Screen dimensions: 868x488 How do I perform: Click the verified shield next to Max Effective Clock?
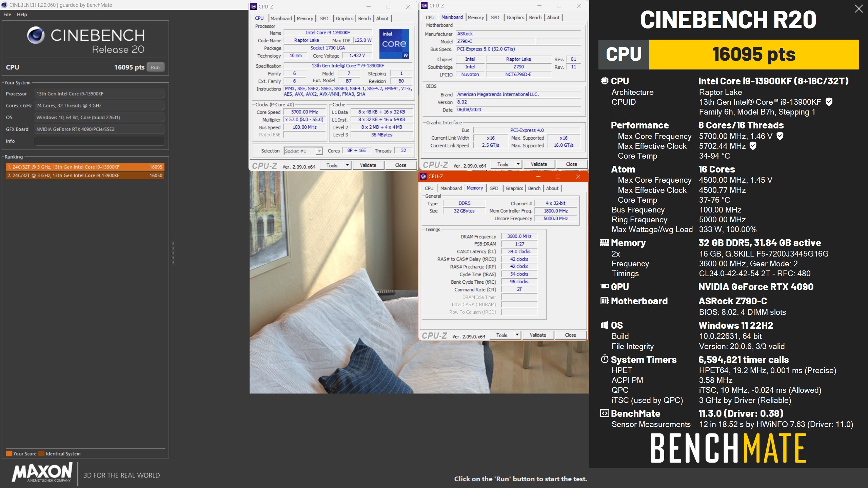point(753,146)
